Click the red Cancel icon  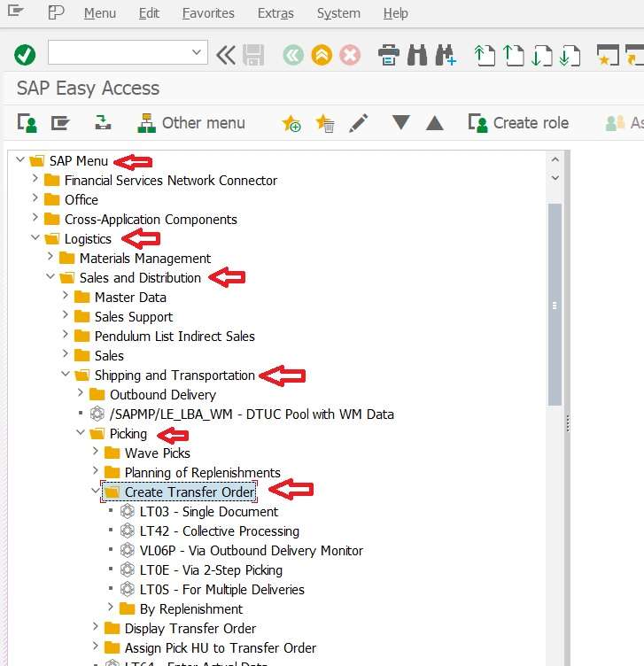[x=350, y=55]
